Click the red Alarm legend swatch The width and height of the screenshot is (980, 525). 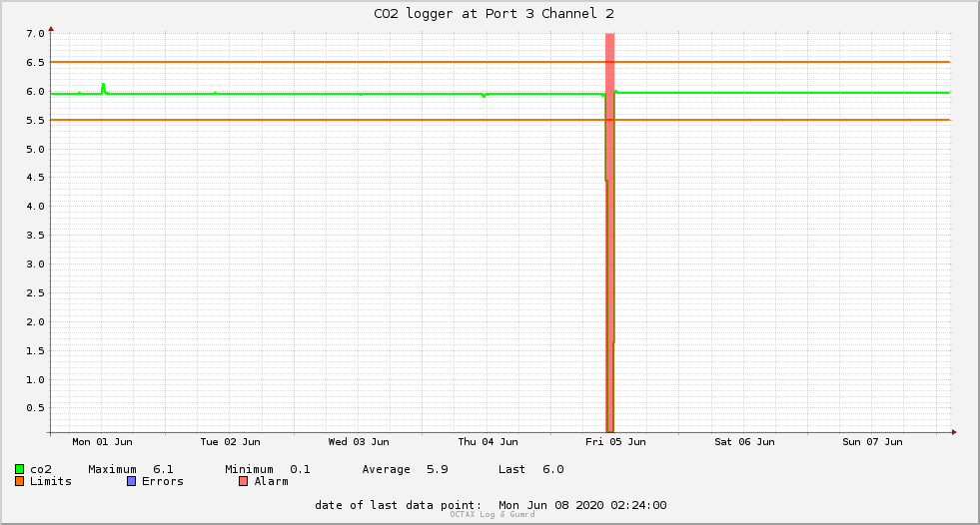[x=243, y=481]
